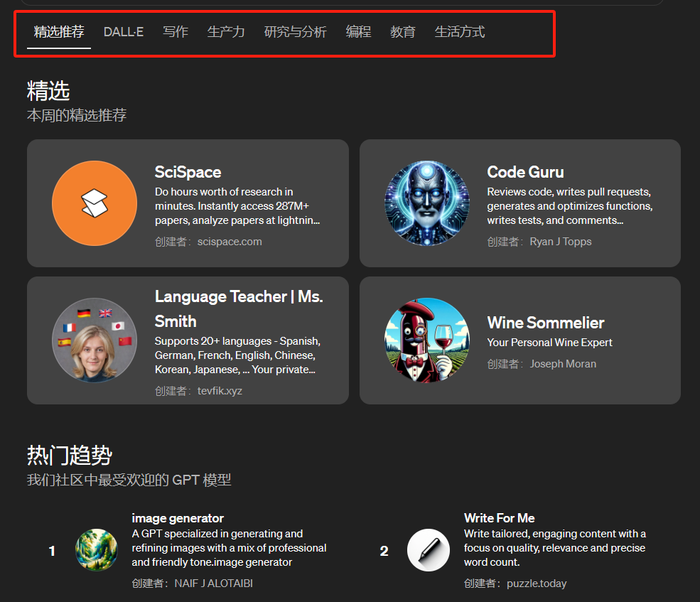Click creator name tevfik.xyz
The image size is (700, 602).
point(220,391)
